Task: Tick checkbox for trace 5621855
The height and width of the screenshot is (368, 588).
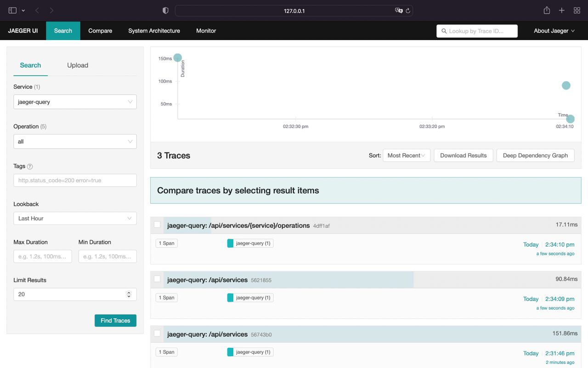Action: (x=157, y=279)
